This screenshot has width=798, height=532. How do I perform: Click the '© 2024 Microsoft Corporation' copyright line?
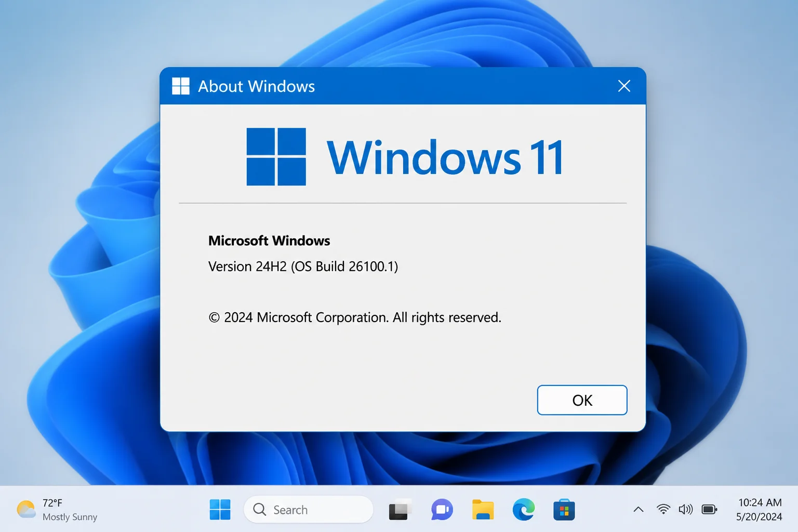[x=355, y=317]
